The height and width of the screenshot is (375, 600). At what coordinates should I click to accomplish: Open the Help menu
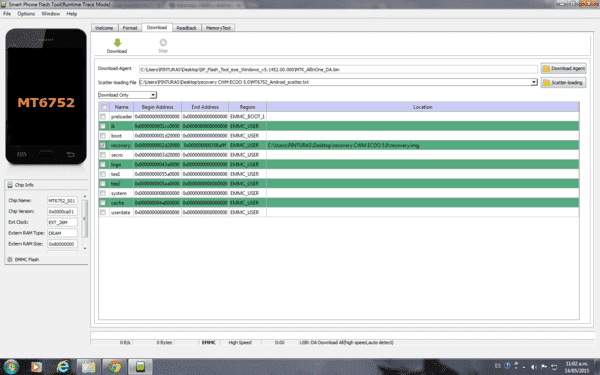click(x=72, y=14)
